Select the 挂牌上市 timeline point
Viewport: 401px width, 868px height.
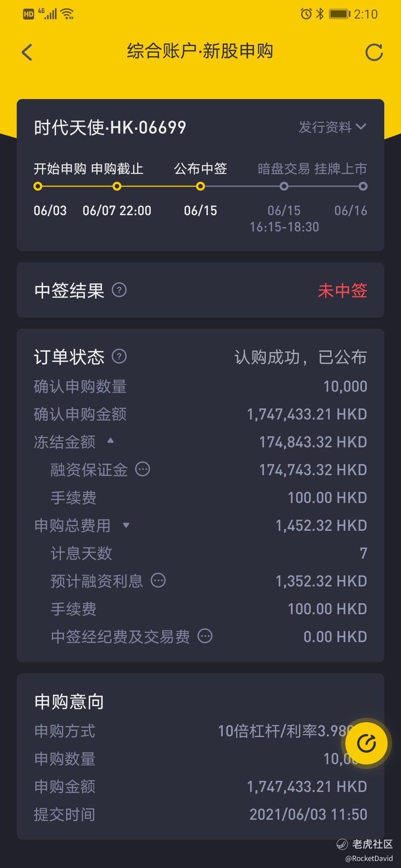[363, 186]
